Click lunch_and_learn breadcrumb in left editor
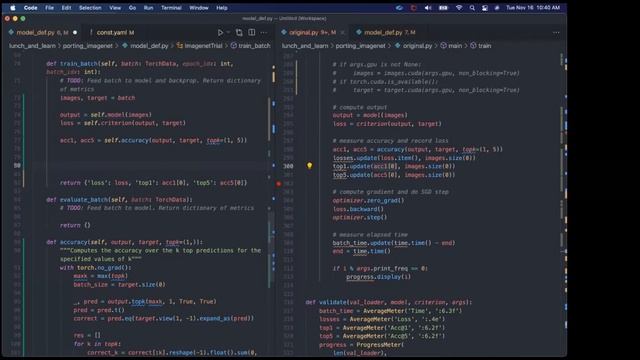 [x=32, y=46]
